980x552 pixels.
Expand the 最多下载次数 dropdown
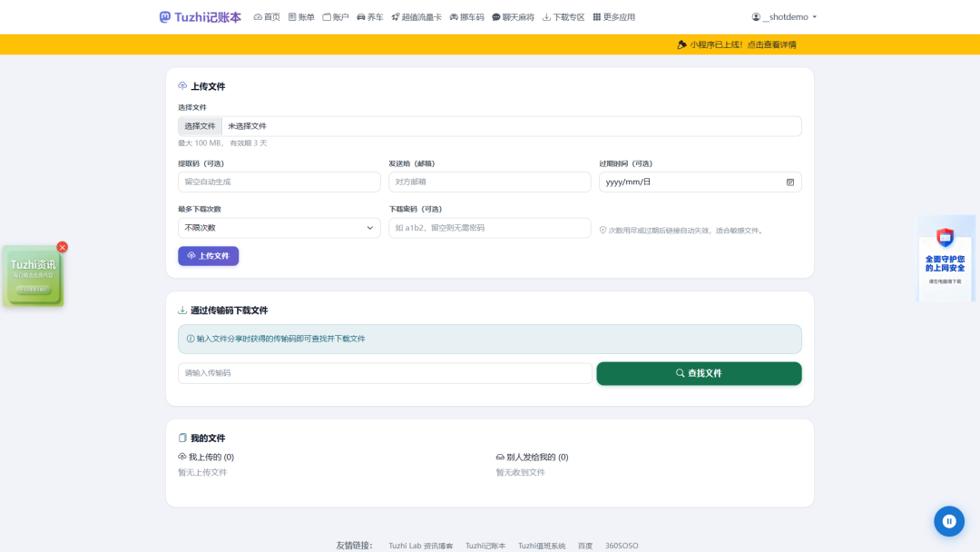click(279, 228)
